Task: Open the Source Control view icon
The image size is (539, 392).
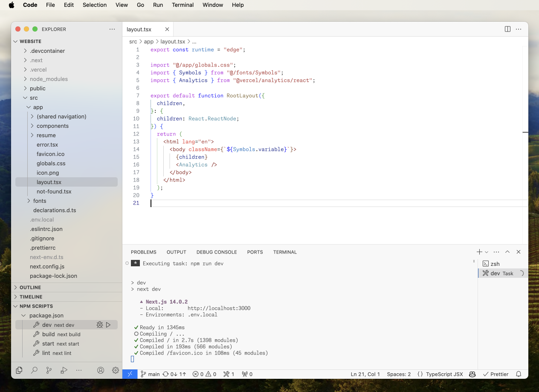Action: [x=49, y=370]
